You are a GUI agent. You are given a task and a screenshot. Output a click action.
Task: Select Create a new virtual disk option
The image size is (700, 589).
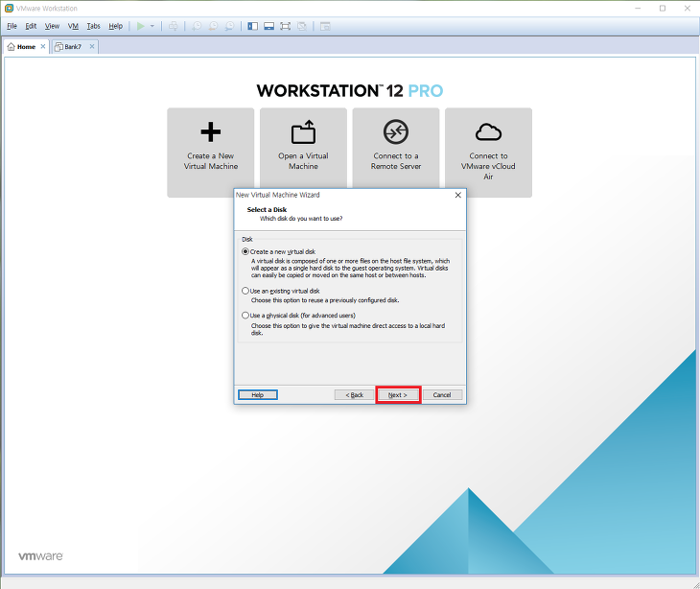click(279, 252)
